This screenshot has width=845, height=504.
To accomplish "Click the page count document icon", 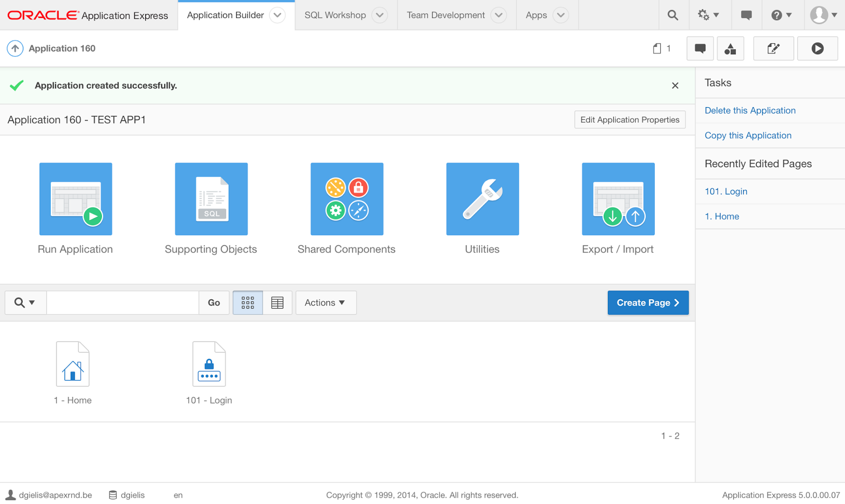I will point(657,49).
